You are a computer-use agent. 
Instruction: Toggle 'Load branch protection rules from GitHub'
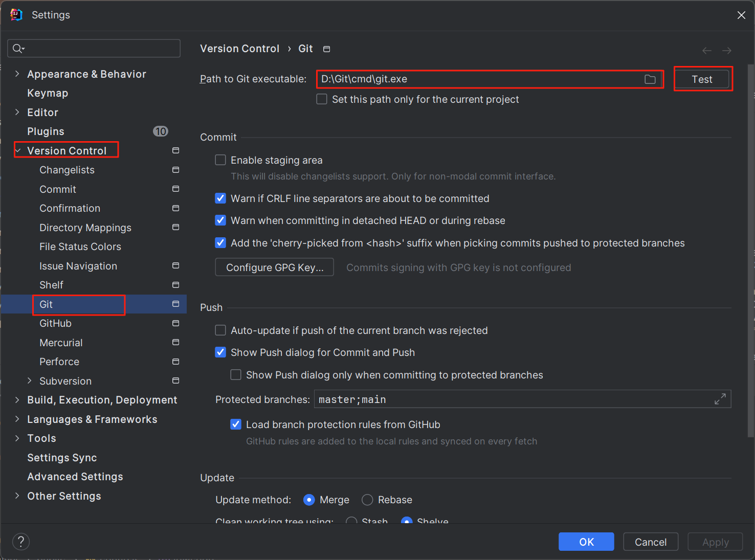click(x=236, y=424)
